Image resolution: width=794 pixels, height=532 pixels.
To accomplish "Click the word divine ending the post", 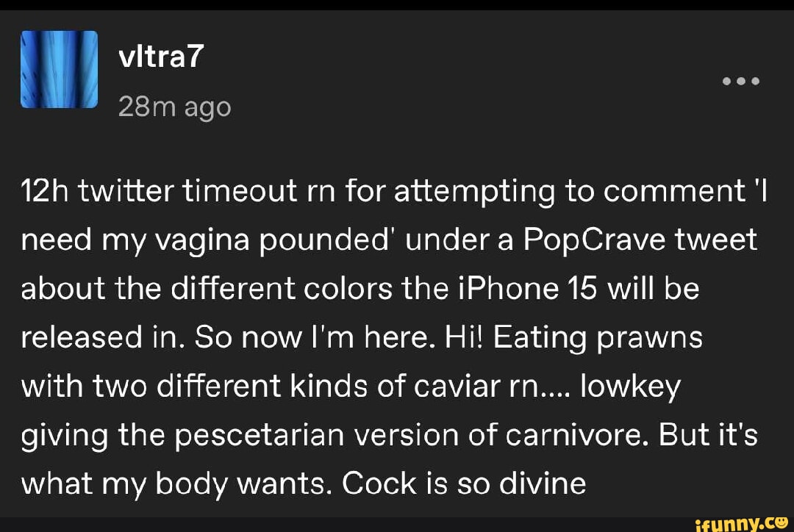I will point(543,484).
